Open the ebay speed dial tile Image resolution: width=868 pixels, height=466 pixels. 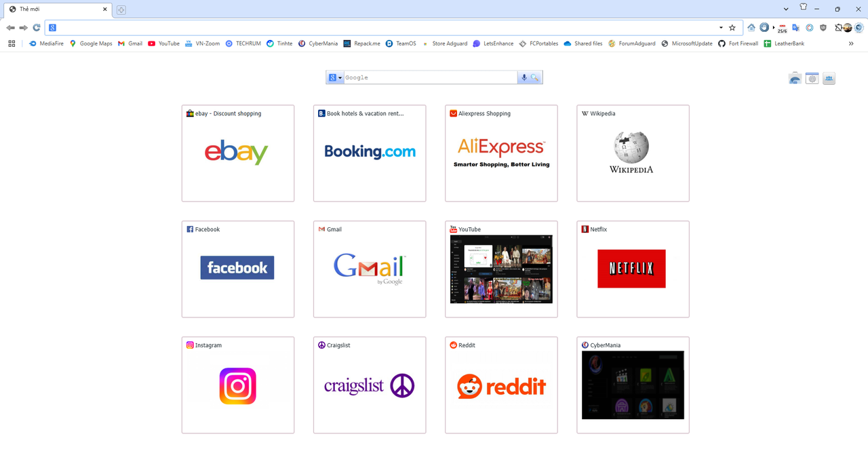238,153
